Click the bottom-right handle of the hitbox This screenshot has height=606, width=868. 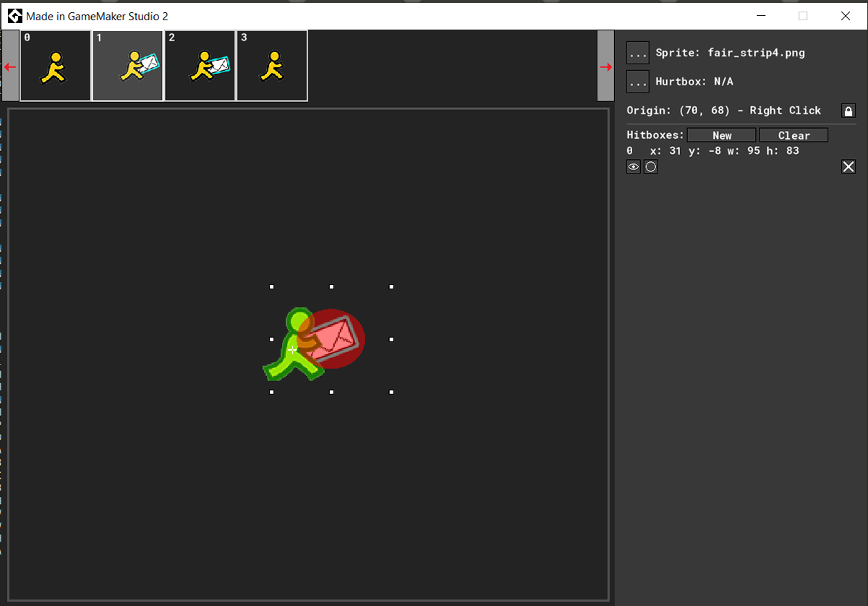point(391,392)
